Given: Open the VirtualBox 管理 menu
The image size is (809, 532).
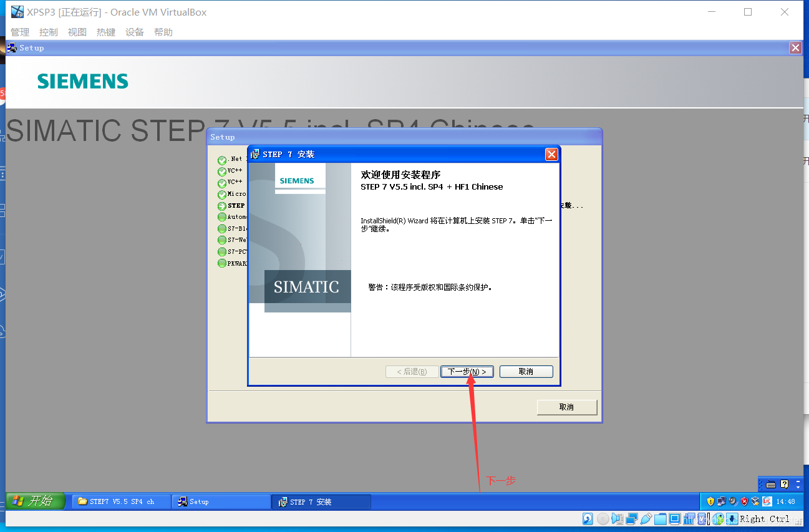Looking at the screenshot, I should (x=20, y=32).
